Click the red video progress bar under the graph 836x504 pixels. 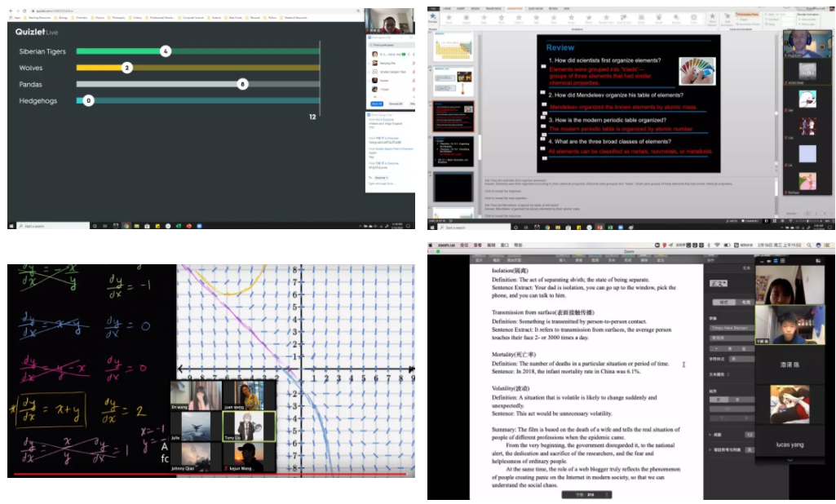click(210, 474)
